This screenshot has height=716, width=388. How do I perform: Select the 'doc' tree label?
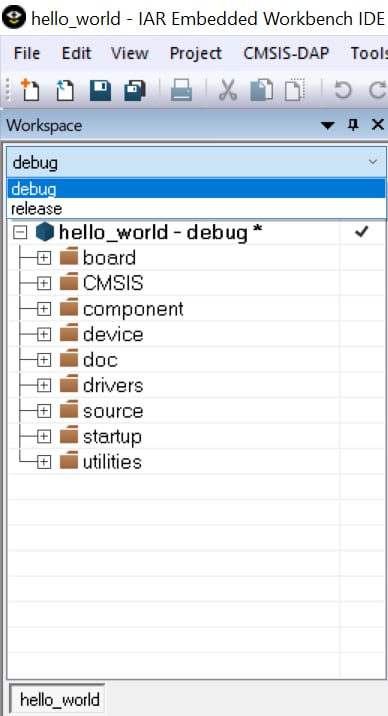click(100, 360)
